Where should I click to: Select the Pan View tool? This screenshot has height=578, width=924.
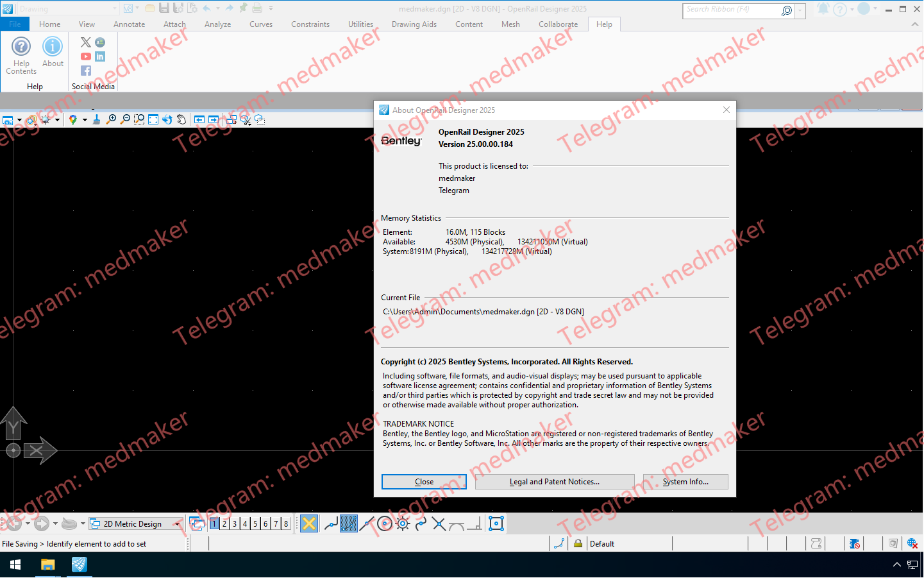point(182,119)
